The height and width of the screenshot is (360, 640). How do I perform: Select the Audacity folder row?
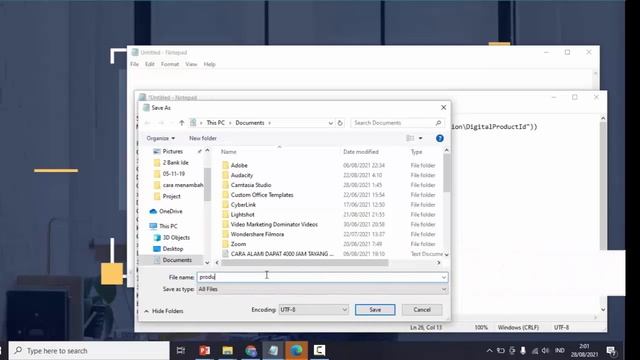(242, 175)
